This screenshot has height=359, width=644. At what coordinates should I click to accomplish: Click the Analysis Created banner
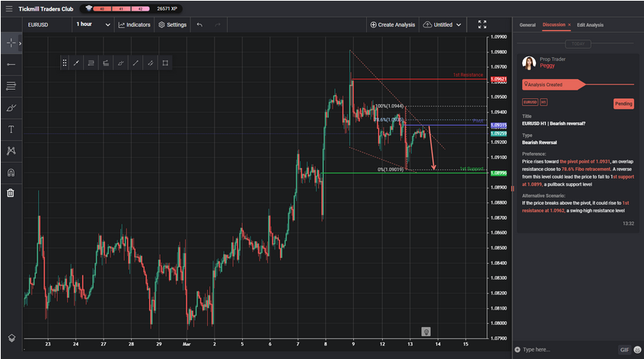(553, 84)
